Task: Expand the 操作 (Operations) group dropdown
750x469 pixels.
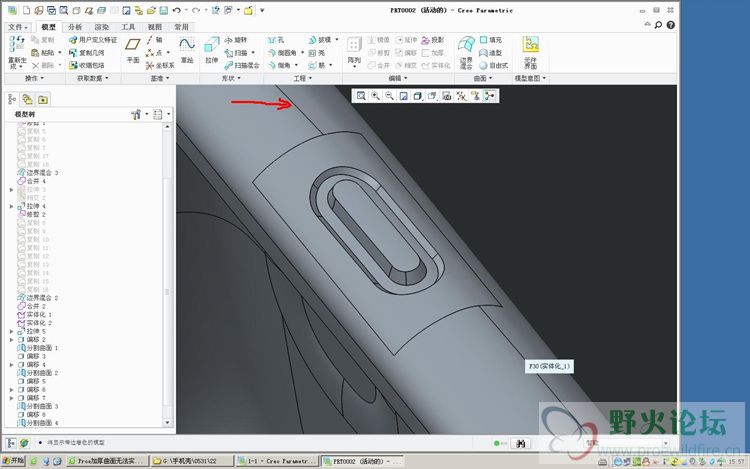Action: (34, 78)
